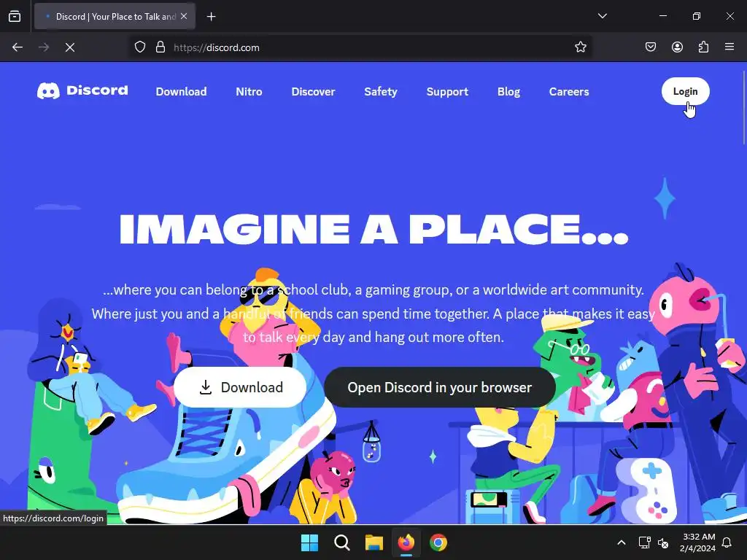Open the network status tray icon
Viewport: 747px width, 560px height.
click(x=644, y=542)
